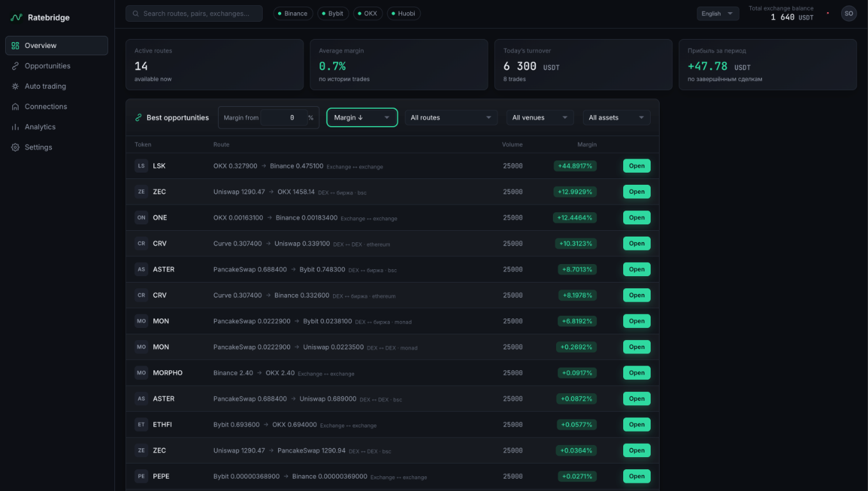Open the English language dropdown

(718, 13)
